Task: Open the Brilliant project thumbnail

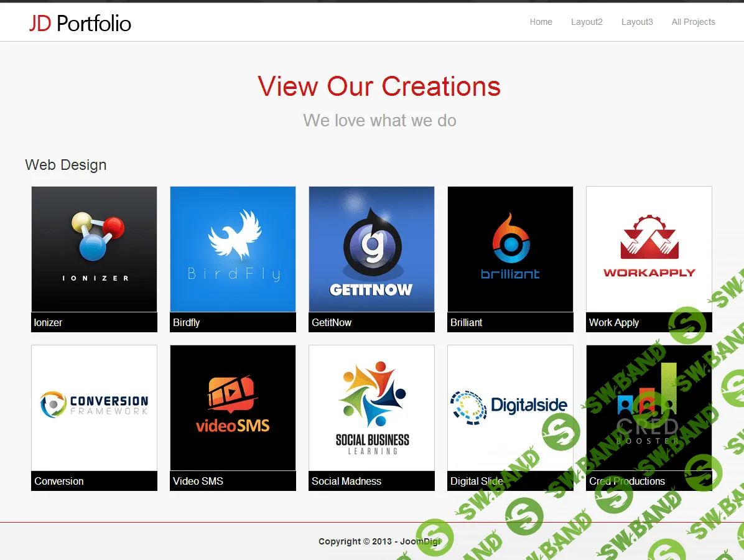Action: [x=510, y=249]
